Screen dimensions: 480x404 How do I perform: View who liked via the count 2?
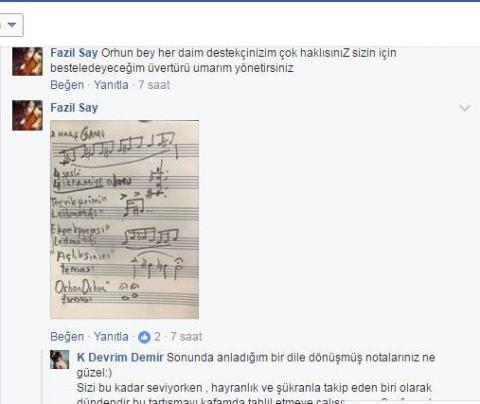[x=157, y=337]
